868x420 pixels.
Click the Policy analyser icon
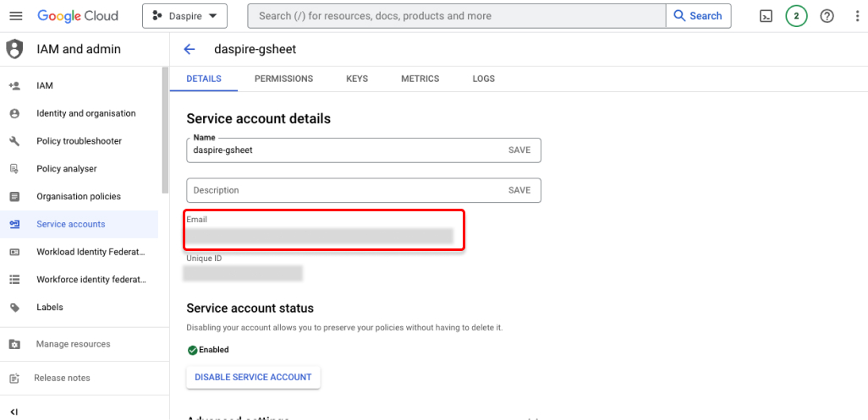[x=15, y=168]
